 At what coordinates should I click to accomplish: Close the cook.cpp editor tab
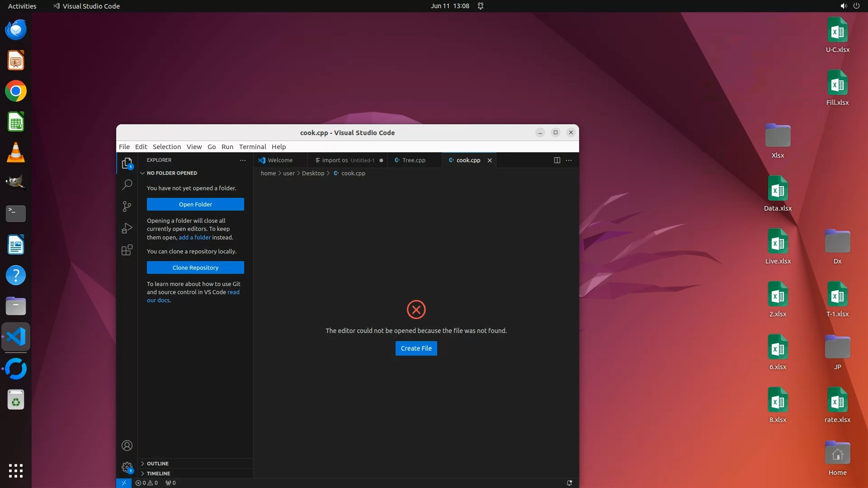coord(490,160)
